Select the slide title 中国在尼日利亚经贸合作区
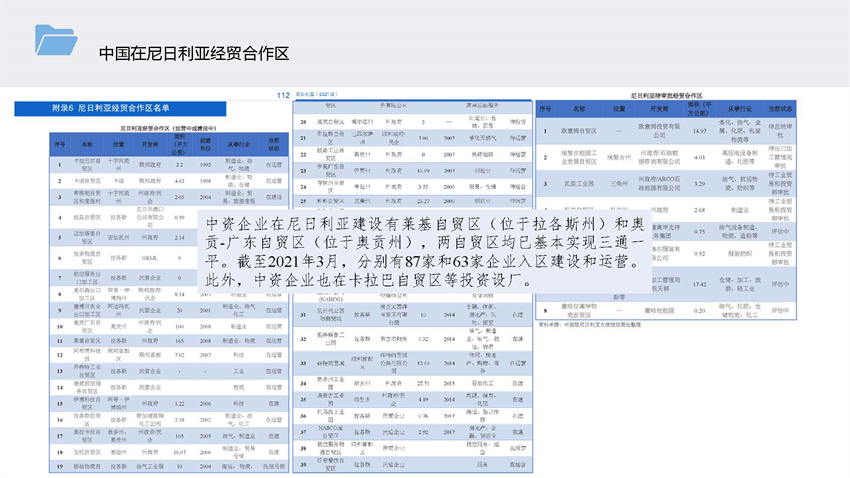 click(x=194, y=53)
